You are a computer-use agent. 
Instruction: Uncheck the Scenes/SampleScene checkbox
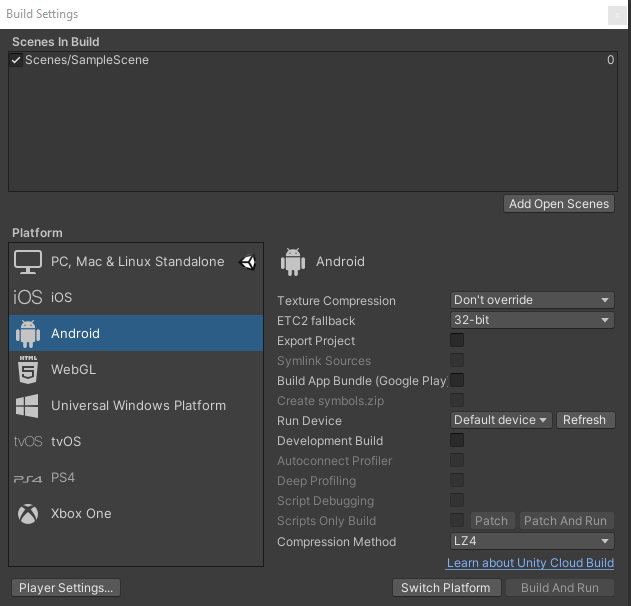[x=16, y=60]
